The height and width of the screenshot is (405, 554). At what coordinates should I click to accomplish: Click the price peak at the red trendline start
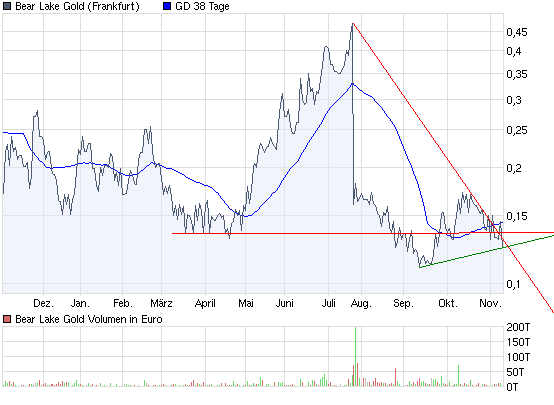point(353,24)
